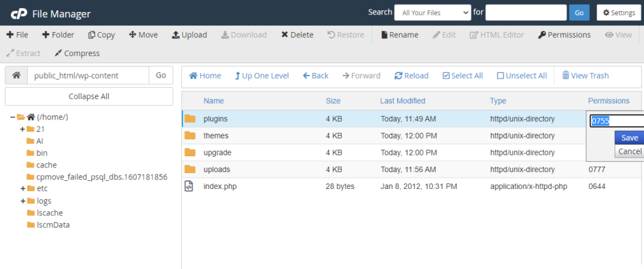
Task: Expand the logs folder in tree
Action: tap(23, 201)
